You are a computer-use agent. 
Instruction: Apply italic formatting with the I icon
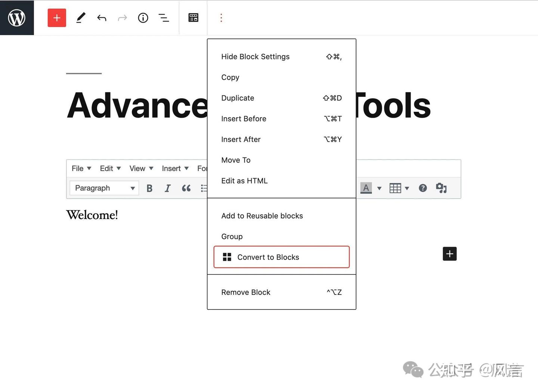(167, 188)
